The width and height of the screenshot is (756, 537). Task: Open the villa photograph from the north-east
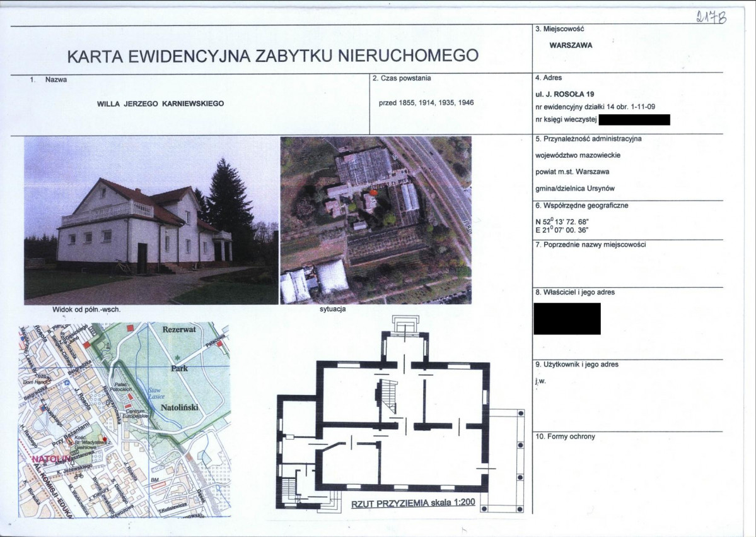pyautogui.click(x=151, y=220)
